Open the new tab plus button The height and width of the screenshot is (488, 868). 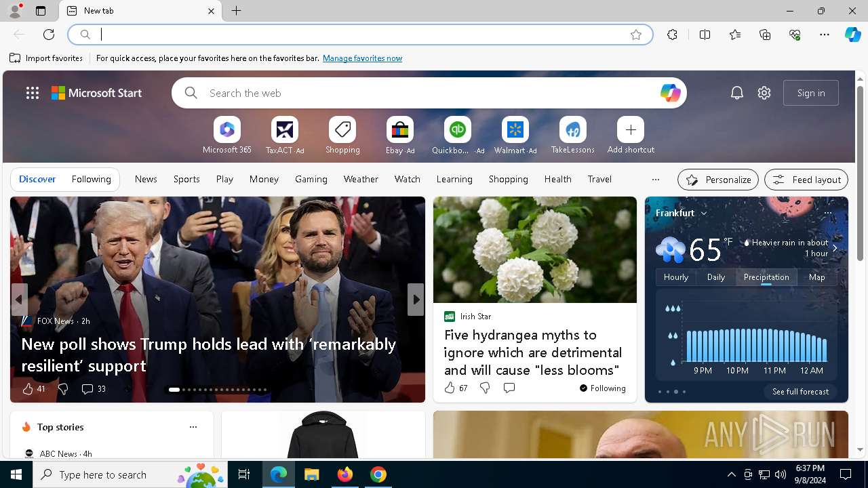click(x=237, y=11)
